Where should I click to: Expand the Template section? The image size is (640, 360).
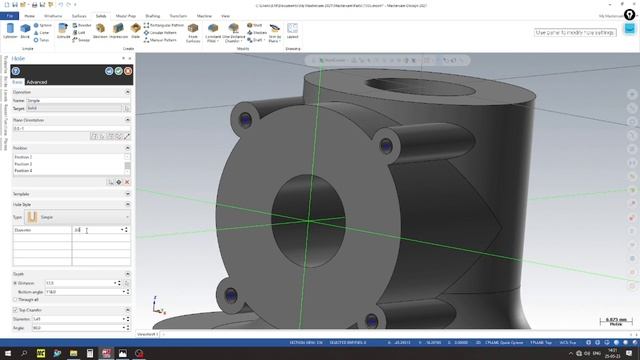coord(127,194)
